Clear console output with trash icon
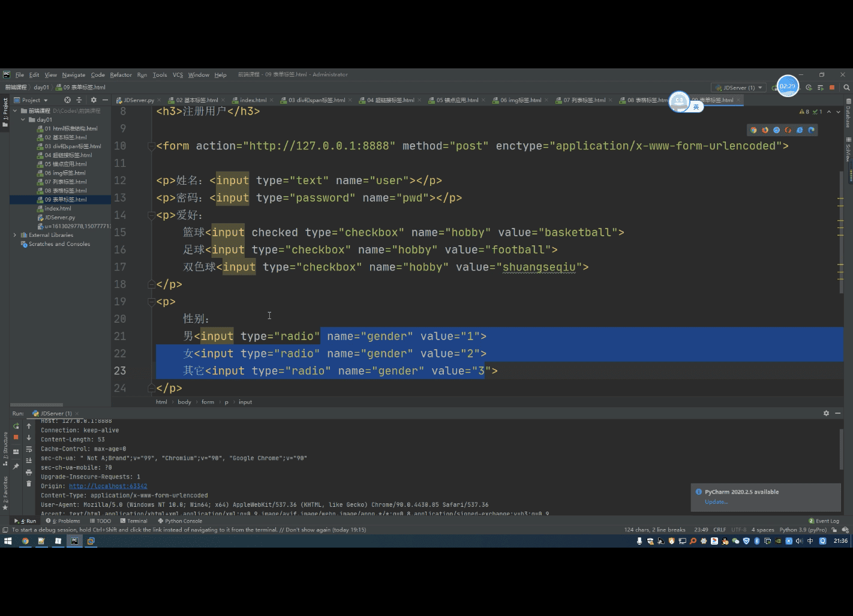The height and width of the screenshot is (616, 853). (29, 483)
